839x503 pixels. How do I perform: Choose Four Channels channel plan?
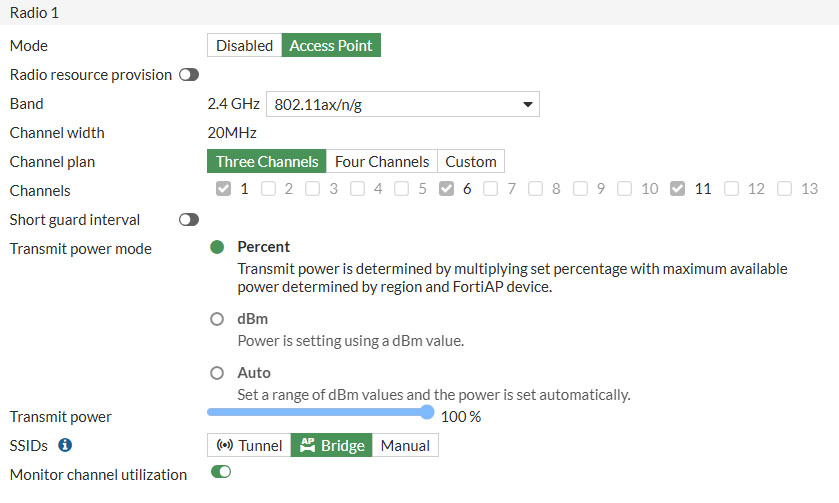click(x=382, y=161)
